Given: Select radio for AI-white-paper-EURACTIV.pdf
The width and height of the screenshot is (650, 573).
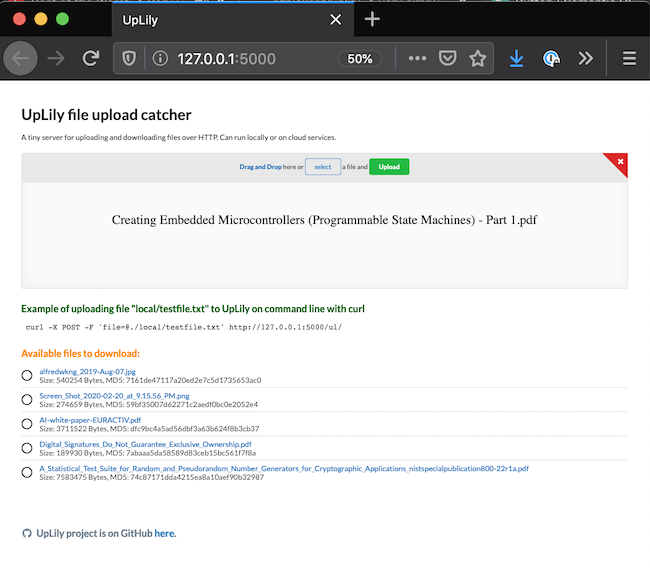Looking at the screenshot, I should 27,424.
